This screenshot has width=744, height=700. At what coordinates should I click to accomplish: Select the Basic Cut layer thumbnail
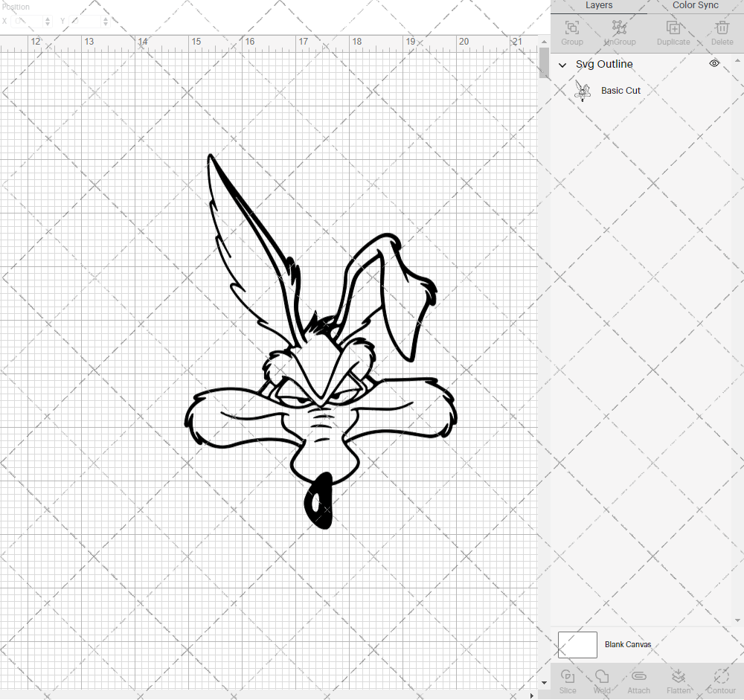click(x=583, y=90)
